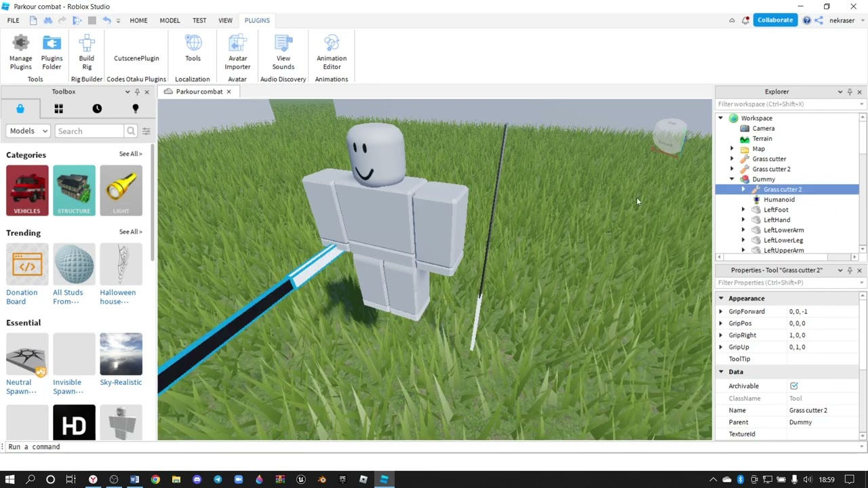Image resolution: width=868 pixels, height=488 pixels.
Task: Click the Collaborate button
Action: (775, 20)
